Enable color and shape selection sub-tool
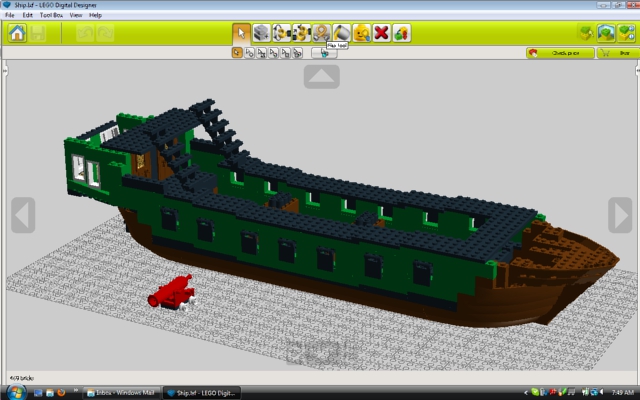Screen dimensions: 640x400 [298, 53]
